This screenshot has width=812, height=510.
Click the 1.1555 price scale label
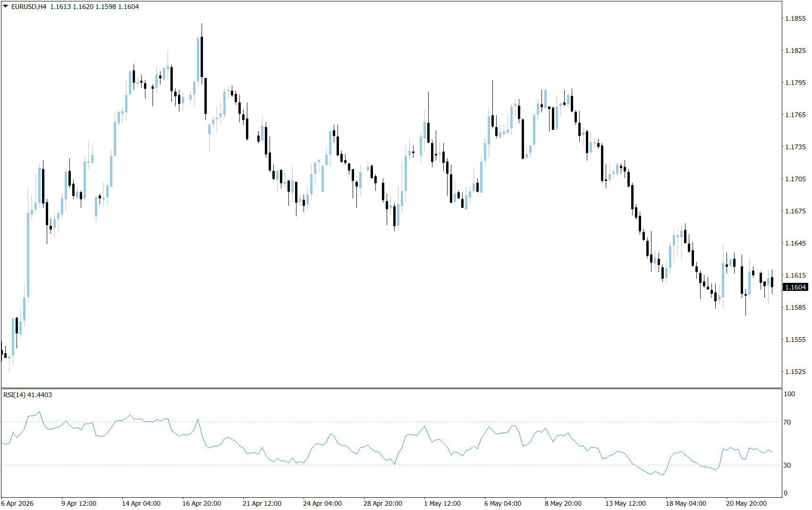[795, 340]
